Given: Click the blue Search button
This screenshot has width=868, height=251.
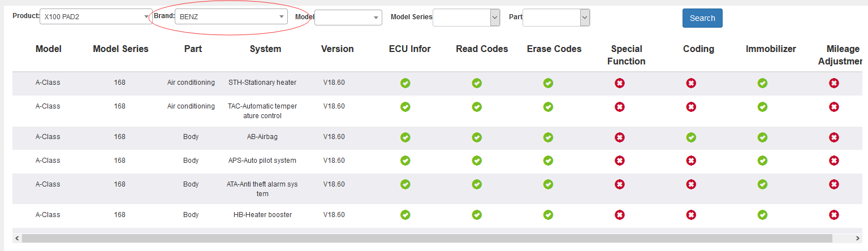Looking at the screenshot, I should point(702,18).
